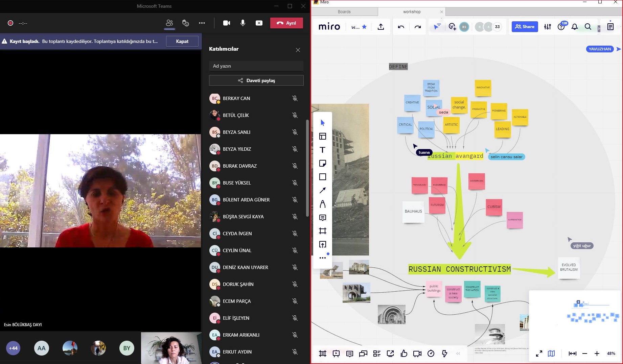Zoom out with the minus button
Image resolution: width=623 pixels, height=364 pixels.
[x=585, y=354]
